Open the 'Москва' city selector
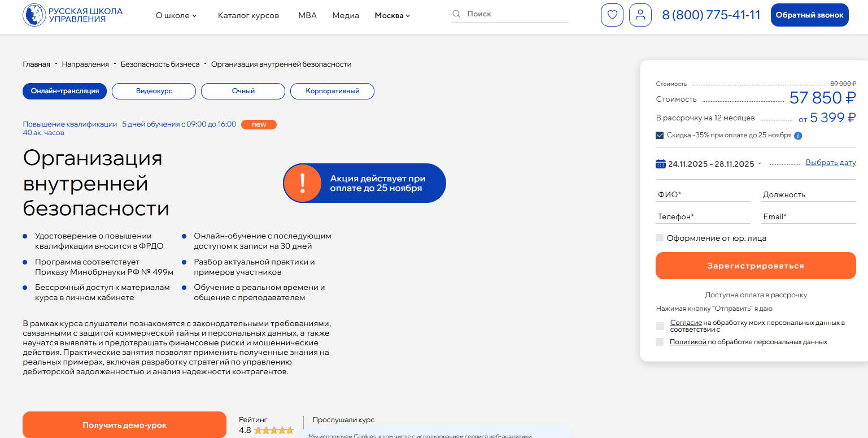Viewport: 868px width, 438px height. tap(392, 15)
